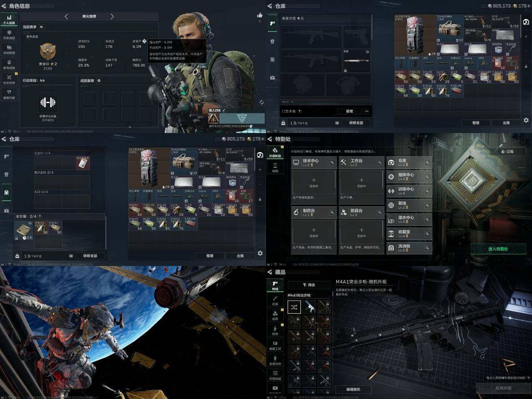Select next mode right of 烽火地带

click(112, 17)
